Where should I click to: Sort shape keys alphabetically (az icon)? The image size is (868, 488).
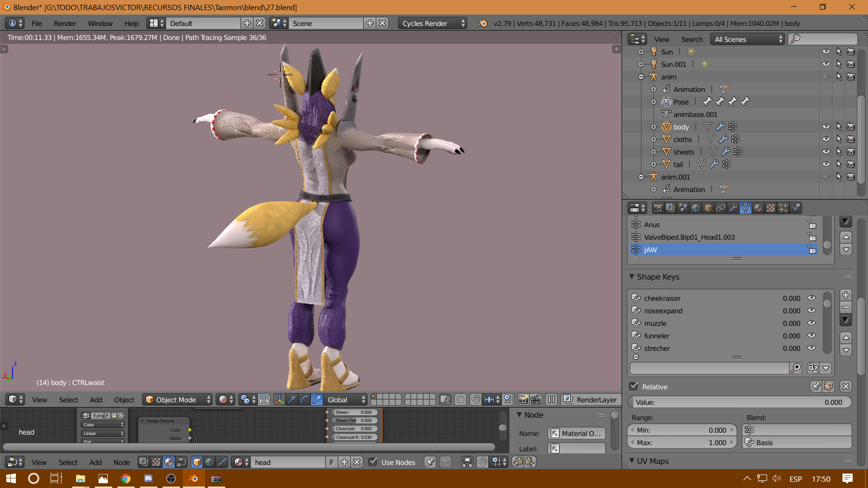[x=813, y=368]
